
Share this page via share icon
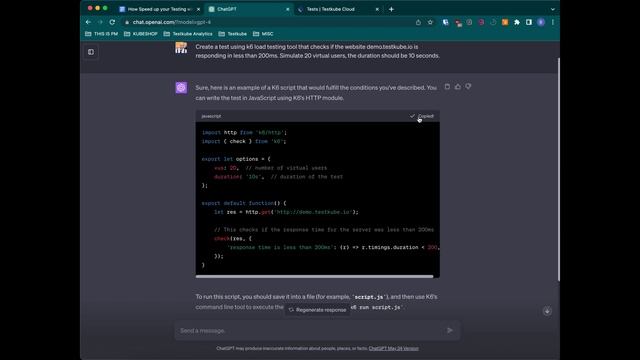[x=418, y=22]
